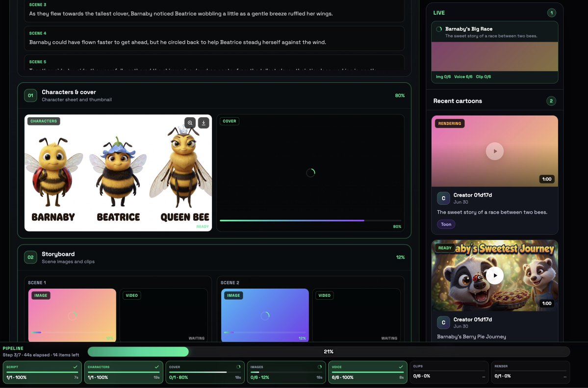Open the Barnaby's Big Race live card
The height and width of the screenshot is (388, 588).
tap(495, 52)
